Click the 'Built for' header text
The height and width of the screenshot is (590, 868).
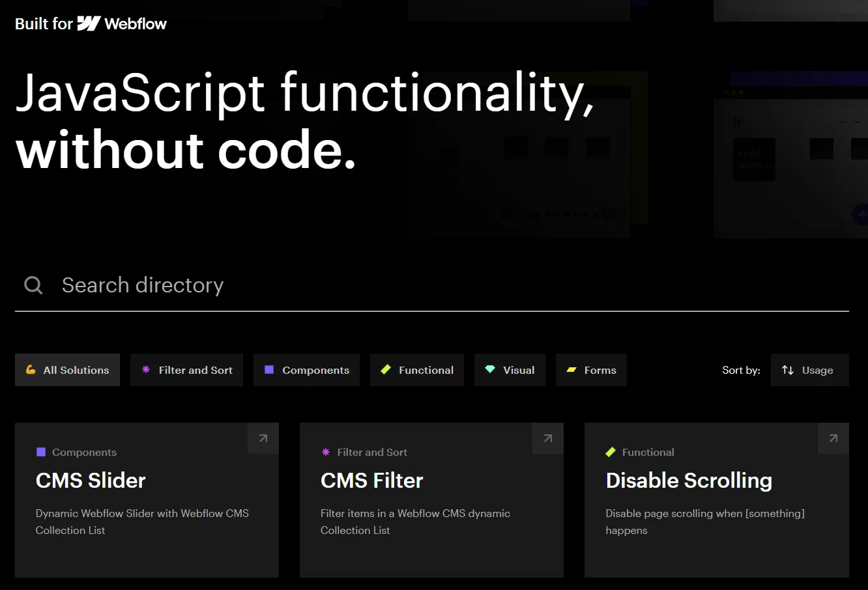(44, 24)
